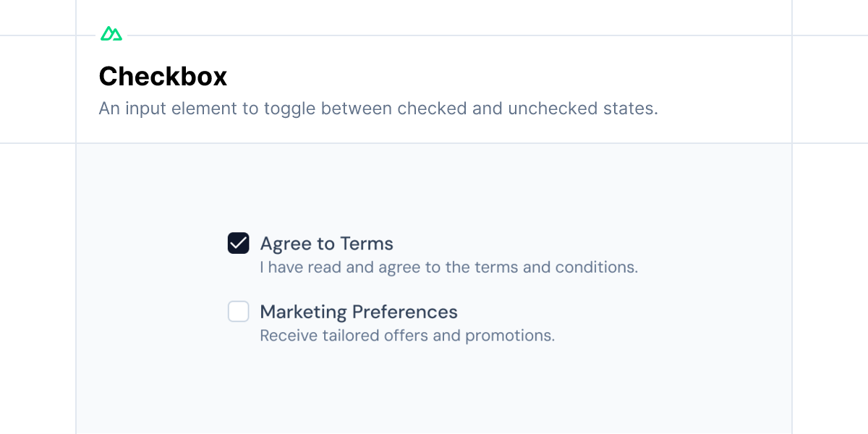Click the word "Marketing" in the second label
The width and height of the screenshot is (868, 434).
(x=303, y=312)
